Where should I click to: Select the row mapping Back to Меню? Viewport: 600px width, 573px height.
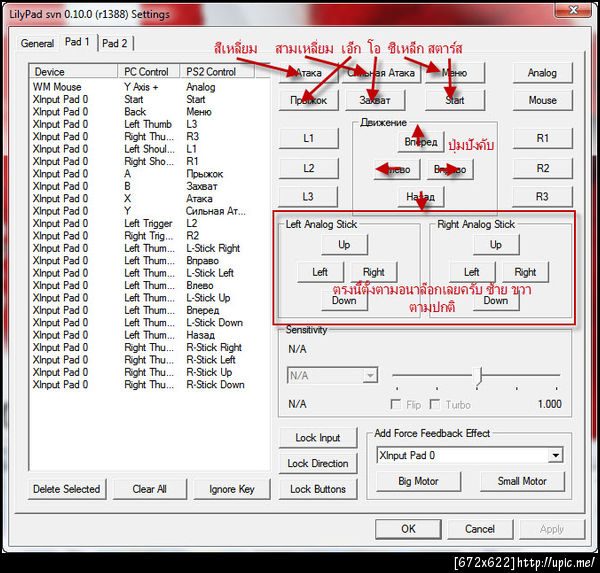(149, 112)
